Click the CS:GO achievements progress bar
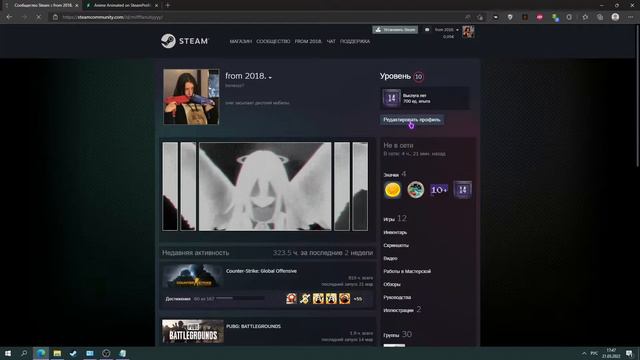640x360 pixels. [240, 299]
